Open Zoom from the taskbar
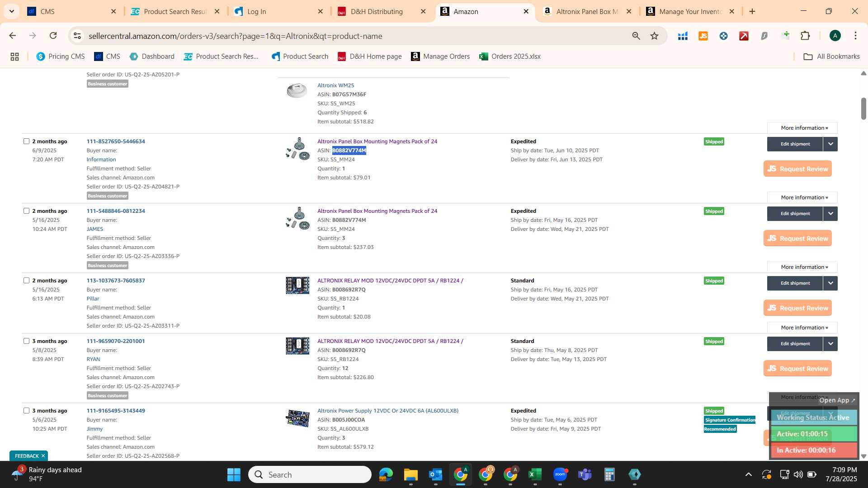The height and width of the screenshot is (488, 868). 560,474
